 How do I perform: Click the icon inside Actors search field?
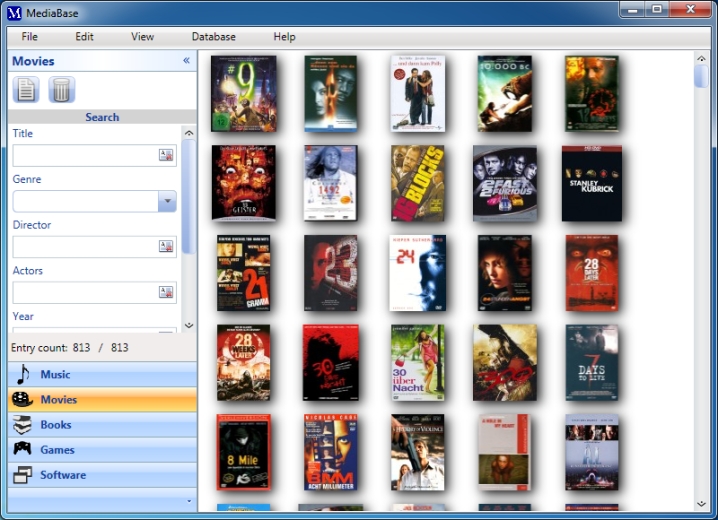[x=166, y=292]
